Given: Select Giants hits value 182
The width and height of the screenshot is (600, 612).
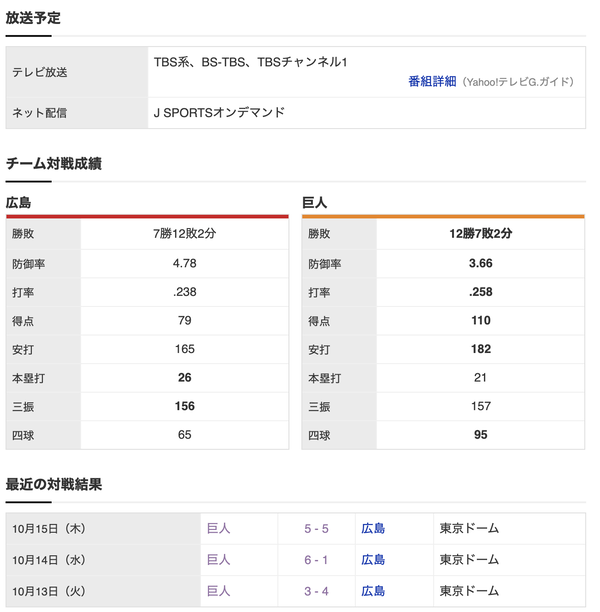Looking at the screenshot, I should coord(481,349).
